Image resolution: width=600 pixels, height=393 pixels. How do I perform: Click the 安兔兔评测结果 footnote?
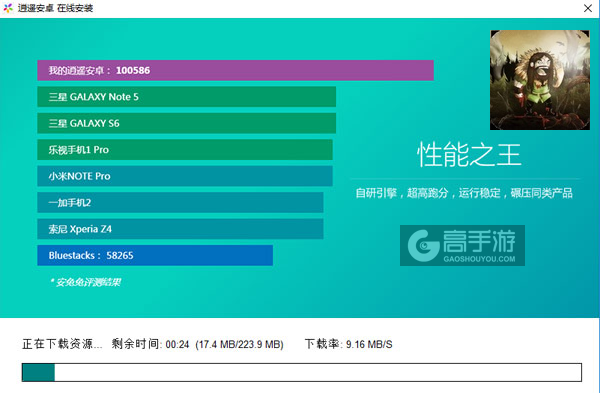pos(85,282)
